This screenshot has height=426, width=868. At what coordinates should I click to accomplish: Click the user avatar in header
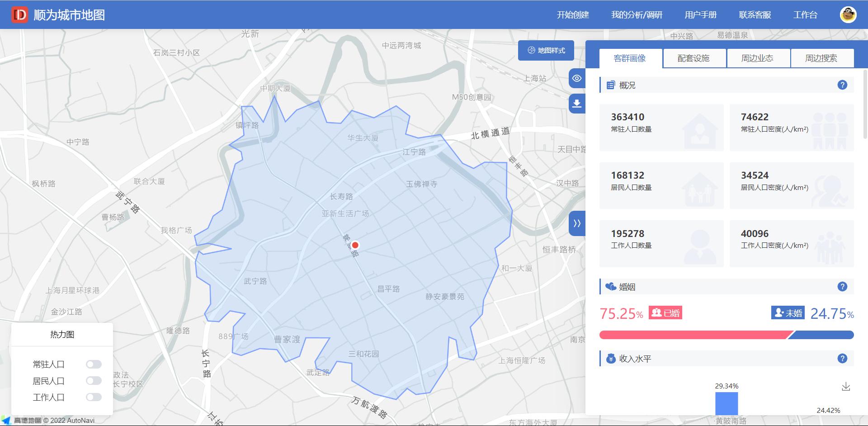[848, 14]
